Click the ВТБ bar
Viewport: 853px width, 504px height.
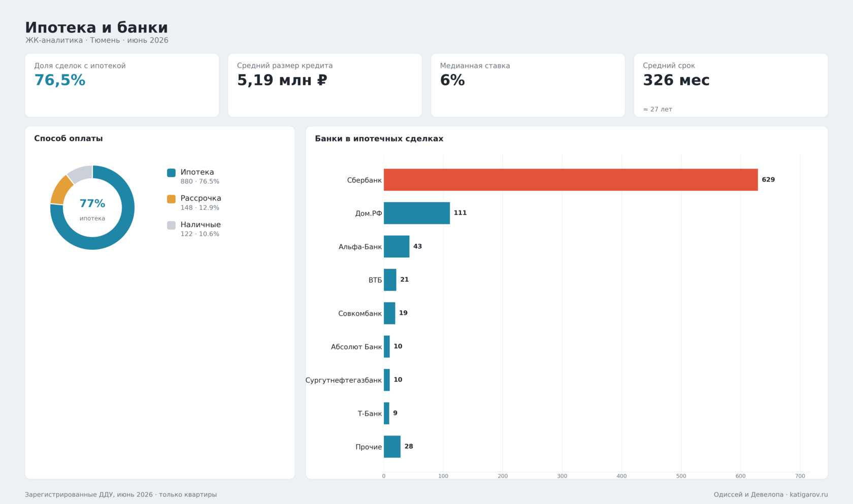pos(390,280)
